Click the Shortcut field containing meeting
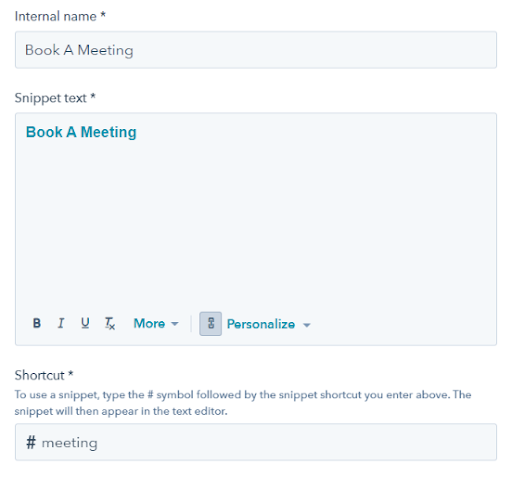This screenshot has height=477, width=512. [256, 442]
